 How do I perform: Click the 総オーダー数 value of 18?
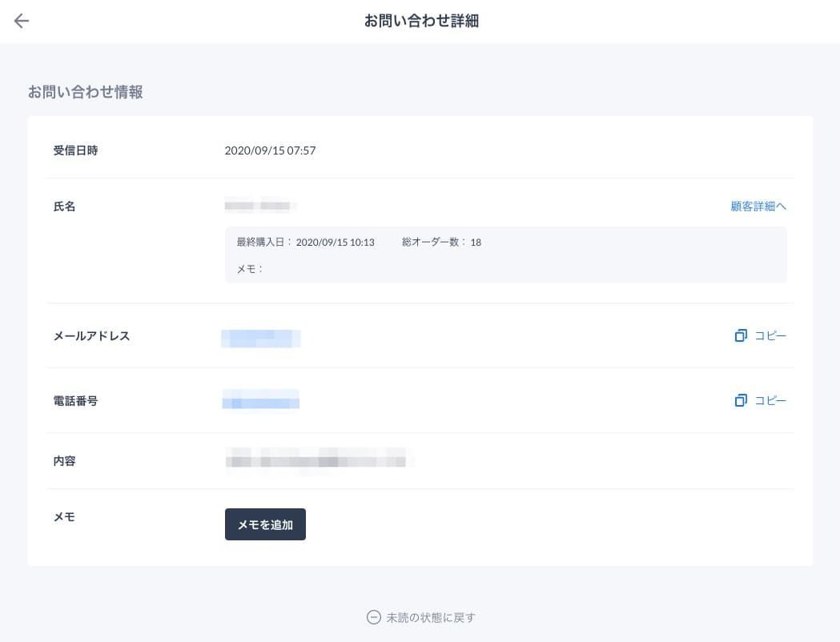coord(477,242)
